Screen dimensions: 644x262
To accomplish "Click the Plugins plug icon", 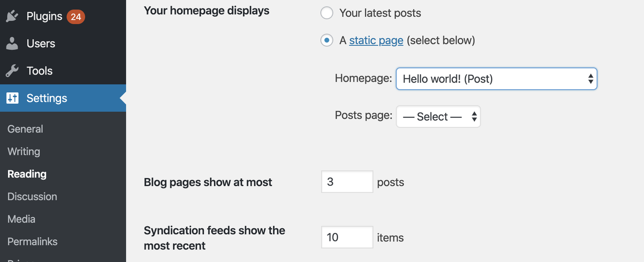I will tap(12, 16).
